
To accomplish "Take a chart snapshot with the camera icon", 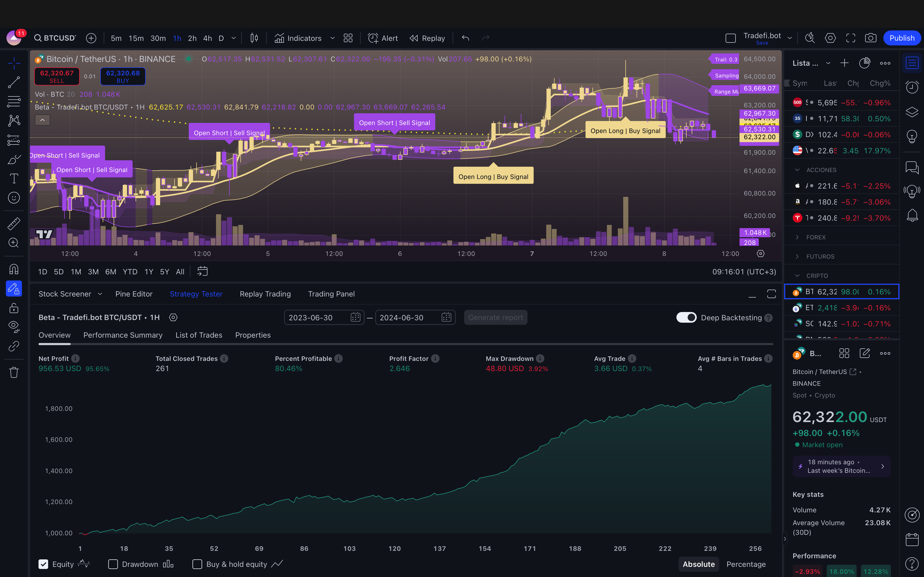I will click(870, 38).
